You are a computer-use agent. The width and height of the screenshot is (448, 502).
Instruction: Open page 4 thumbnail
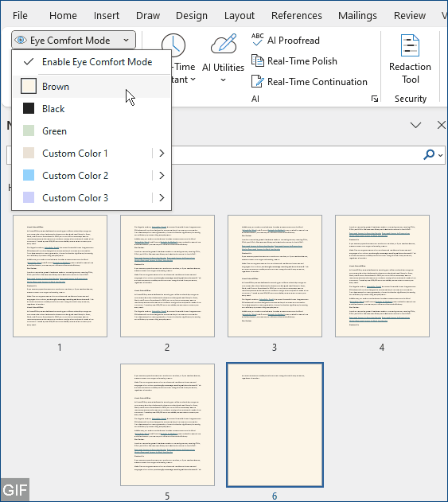[x=383, y=276]
